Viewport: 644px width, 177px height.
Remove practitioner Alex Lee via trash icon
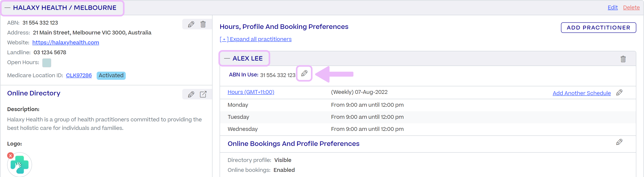[623, 59]
